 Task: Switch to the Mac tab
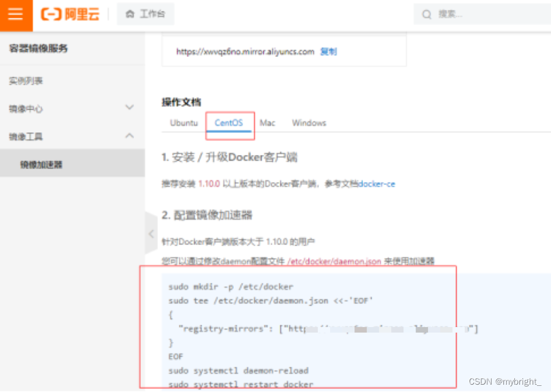pyautogui.click(x=268, y=123)
